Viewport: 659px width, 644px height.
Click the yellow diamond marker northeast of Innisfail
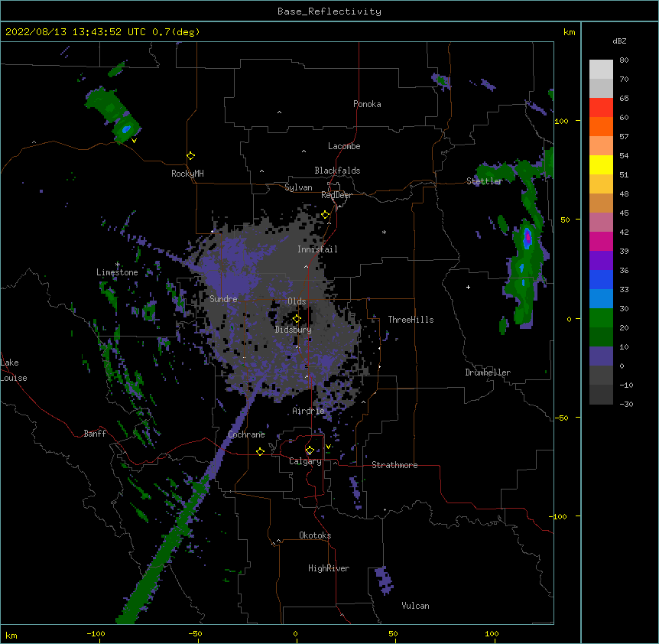pyautogui.click(x=326, y=215)
